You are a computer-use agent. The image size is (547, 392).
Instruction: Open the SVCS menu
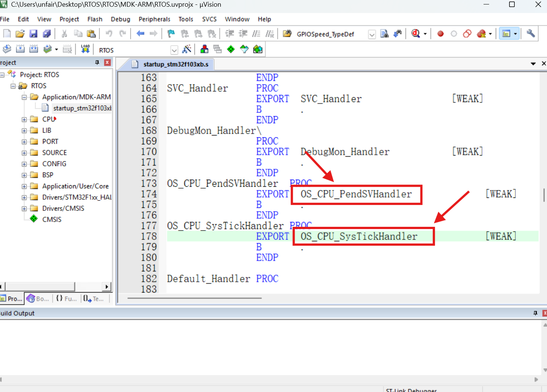click(x=209, y=19)
